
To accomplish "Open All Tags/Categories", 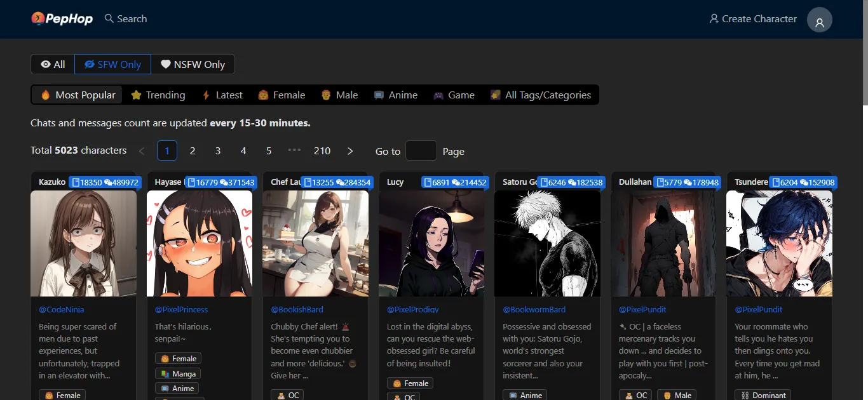I will 541,95.
